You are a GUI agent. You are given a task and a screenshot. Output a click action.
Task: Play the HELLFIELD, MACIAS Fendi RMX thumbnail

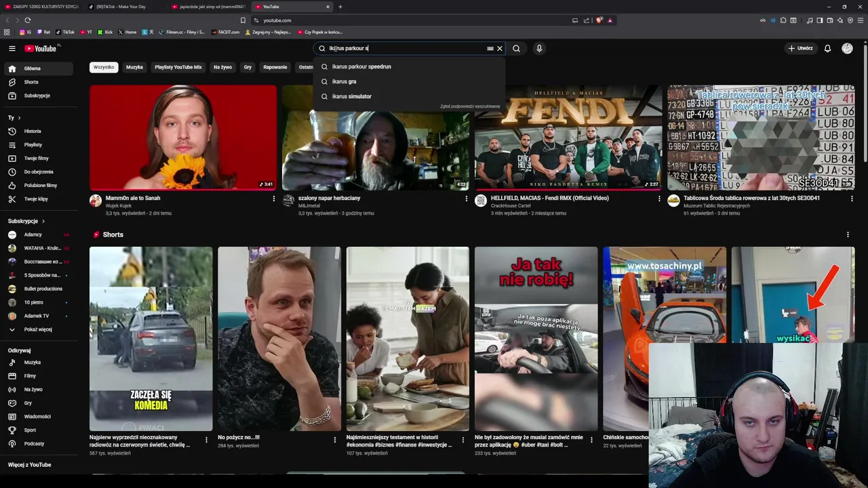568,138
